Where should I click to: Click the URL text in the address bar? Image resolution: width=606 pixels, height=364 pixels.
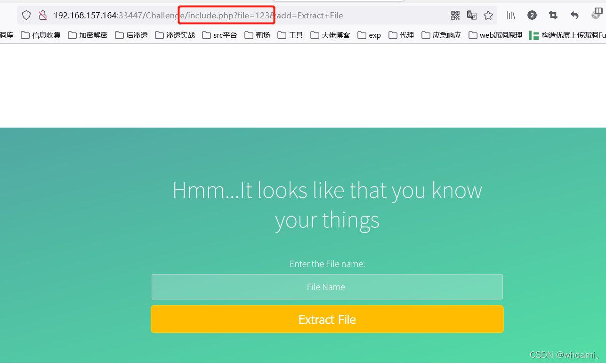pos(198,16)
